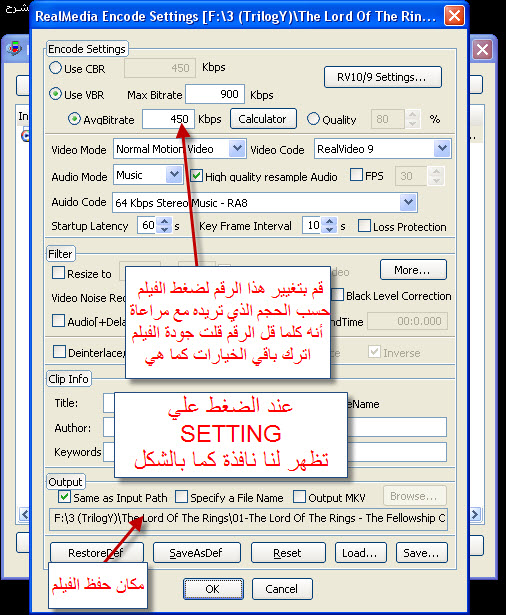Toggle High quality resample Audio checkbox
This screenshot has height=615, width=506.
tap(197, 176)
